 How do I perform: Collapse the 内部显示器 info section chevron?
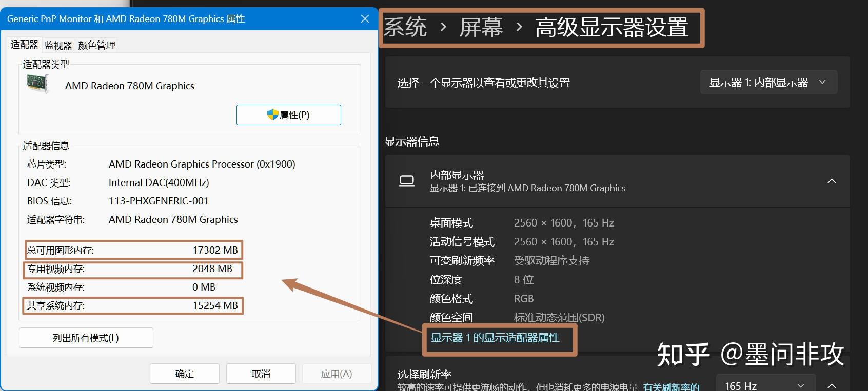click(832, 181)
